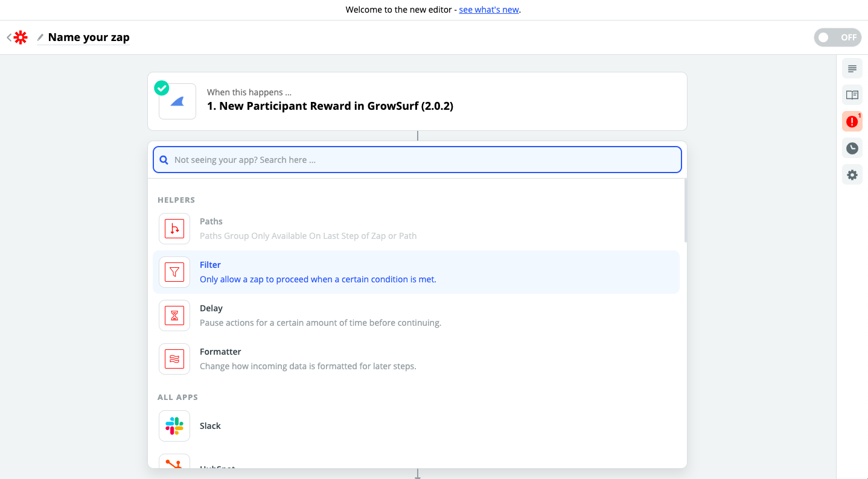Click the 'ALL APPS' section heading
The image size is (868, 479).
(x=177, y=397)
